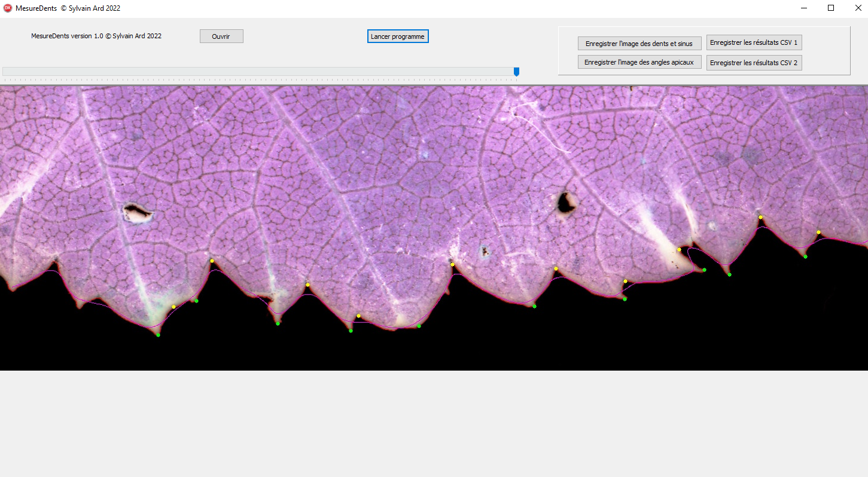Click the Ouvrir button
The height and width of the screenshot is (477, 868).
click(x=221, y=36)
